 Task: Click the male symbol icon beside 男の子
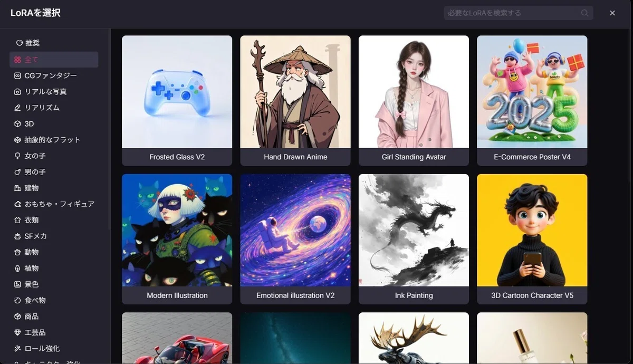[18, 172]
